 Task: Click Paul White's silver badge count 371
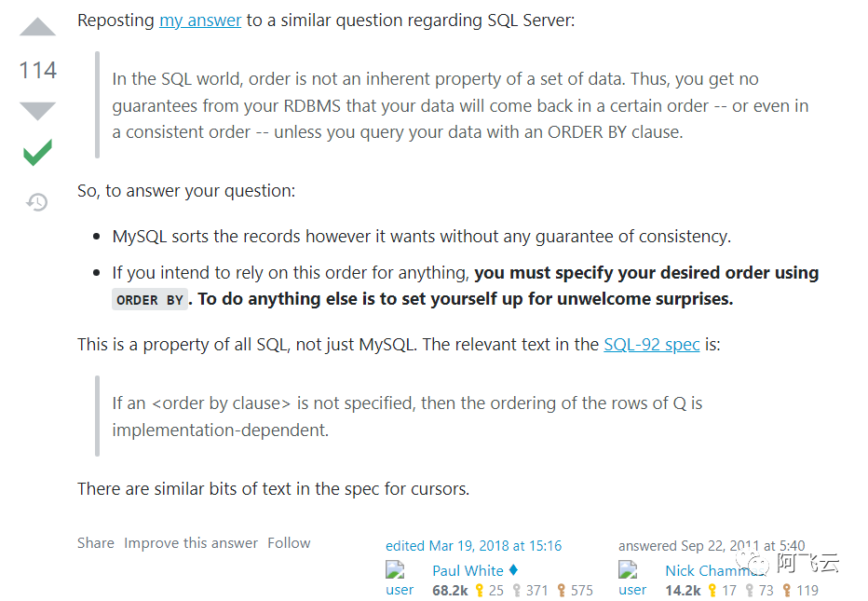tap(537, 591)
